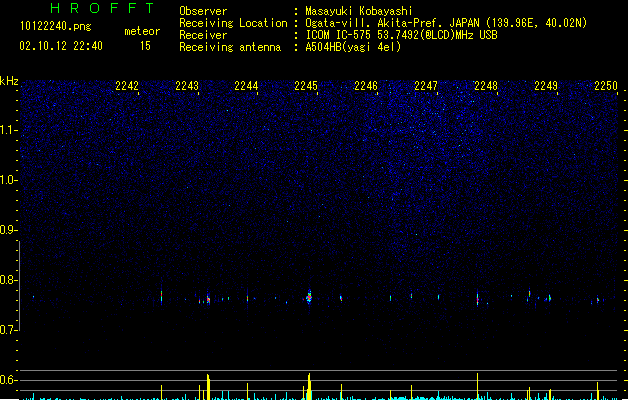The height and width of the screenshot is (400, 629).
Task: Click the meteor count value 15
Action: (145, 46)
